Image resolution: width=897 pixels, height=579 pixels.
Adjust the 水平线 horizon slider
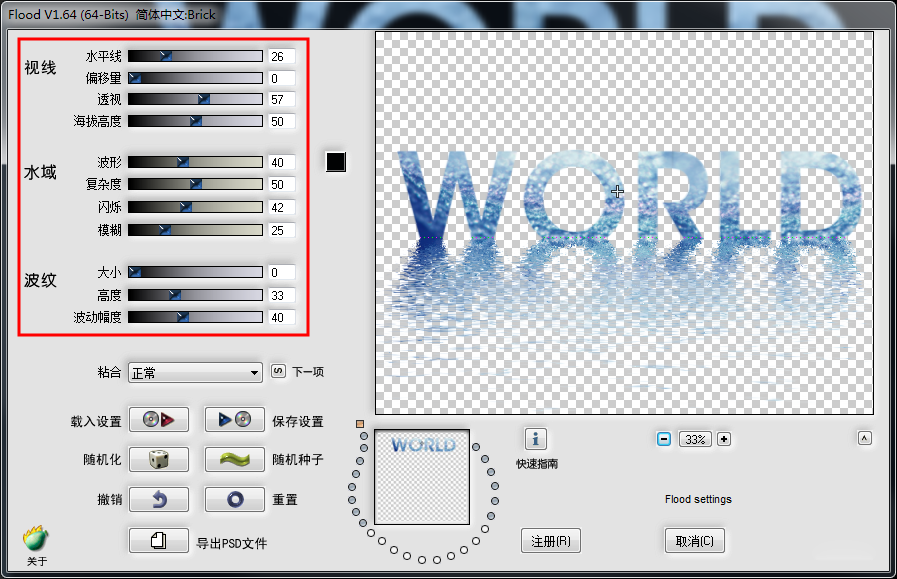pos(195,56)
